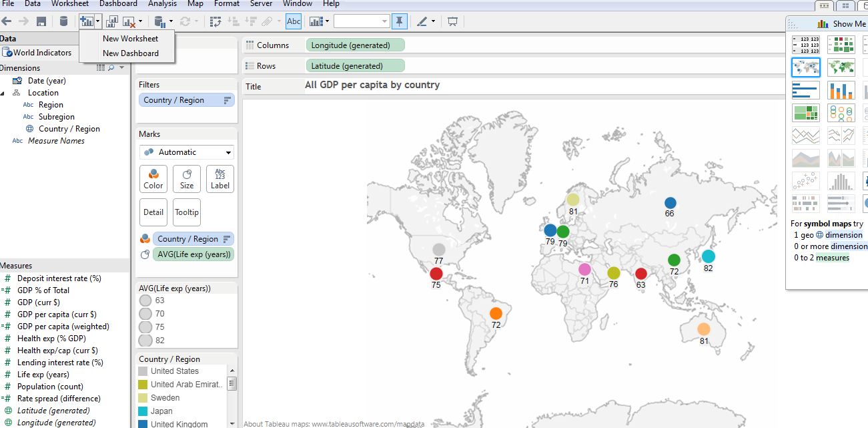Click the Country / Region legend scrollbar

[232, 384]
